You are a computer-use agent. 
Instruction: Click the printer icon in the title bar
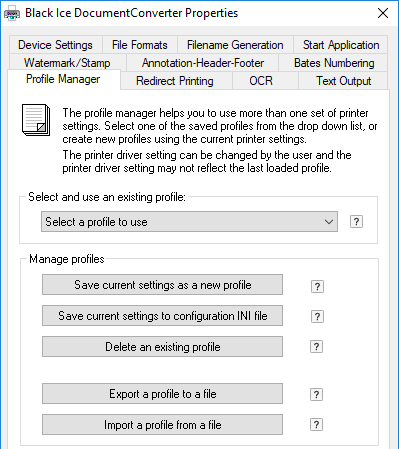[12, 14]
